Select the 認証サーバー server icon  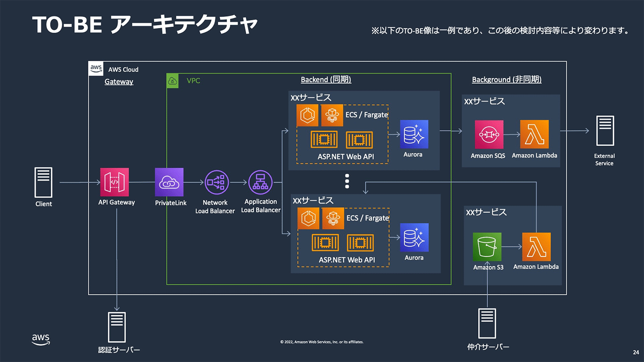[117, 327]
